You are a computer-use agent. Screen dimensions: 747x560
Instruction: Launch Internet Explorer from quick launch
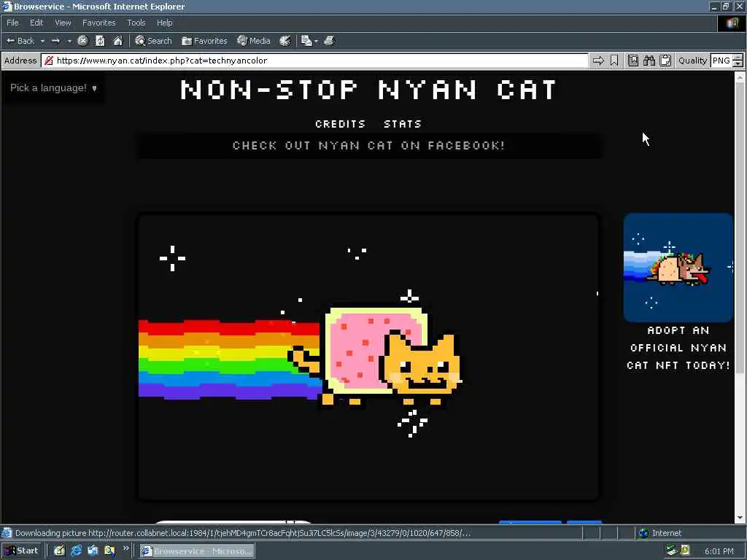[x=76, y=551]
